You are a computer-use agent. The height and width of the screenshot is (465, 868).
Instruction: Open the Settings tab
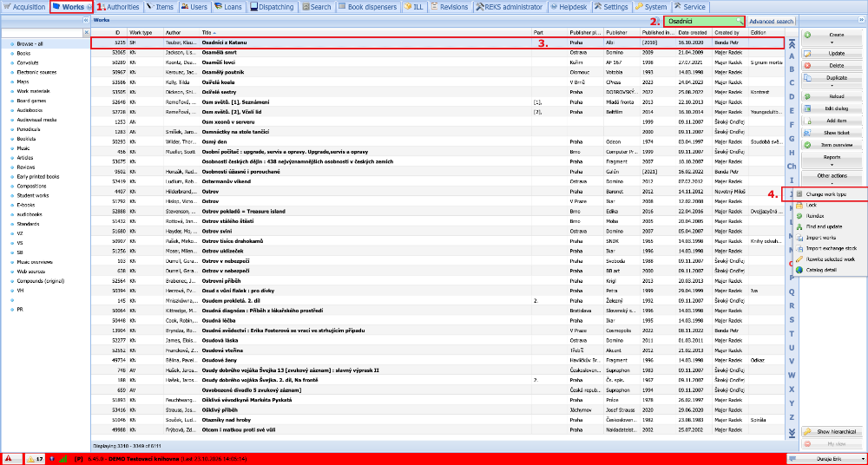(x=611, y=7)
